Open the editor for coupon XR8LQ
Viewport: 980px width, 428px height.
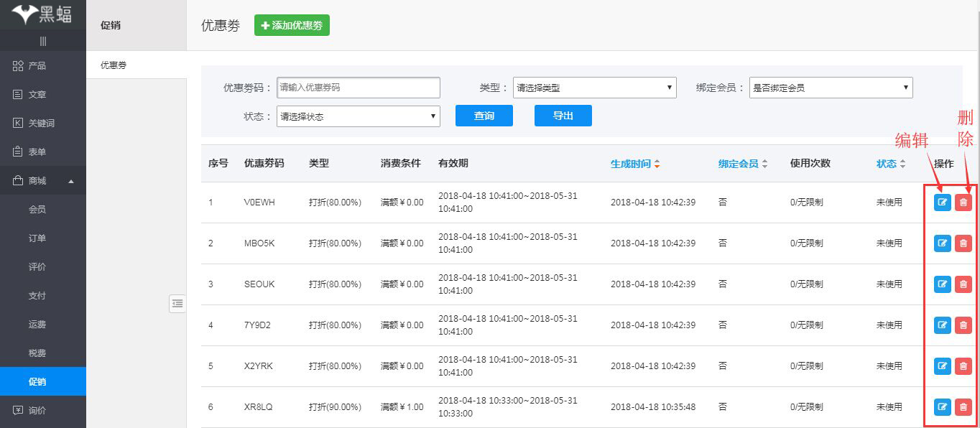942,406
